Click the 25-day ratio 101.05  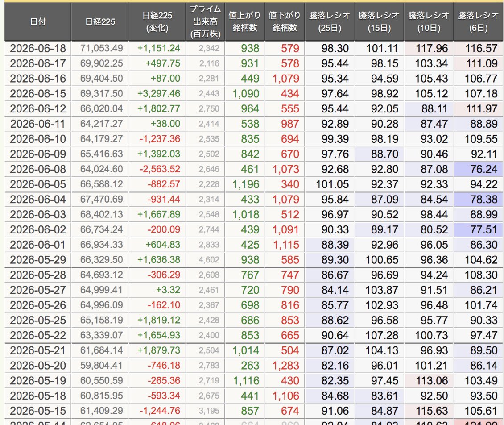pos(332,184)
